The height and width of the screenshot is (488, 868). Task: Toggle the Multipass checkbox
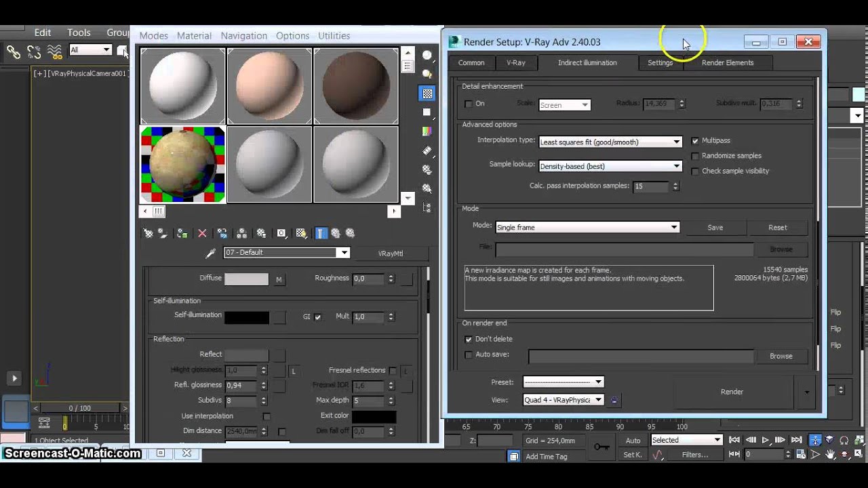click(695, 141)
